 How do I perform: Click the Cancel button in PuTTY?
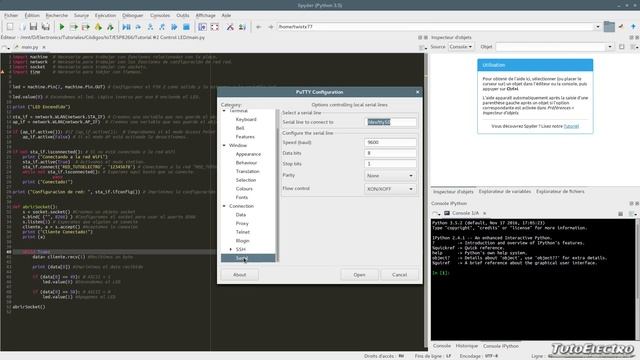coord(399,275)
